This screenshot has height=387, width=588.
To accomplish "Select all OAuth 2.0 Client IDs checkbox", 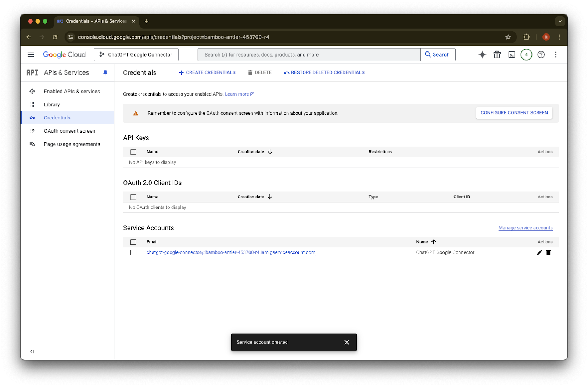I will tap(133, 197).
